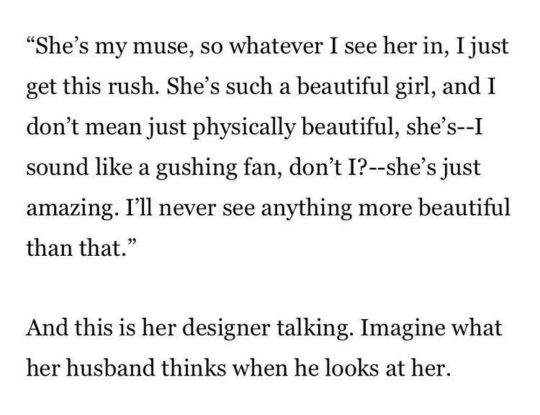Click the word "sound" in fourth line
Image resolution: width=540 pixels, height=415 pixels.
(x=57, y=168)
